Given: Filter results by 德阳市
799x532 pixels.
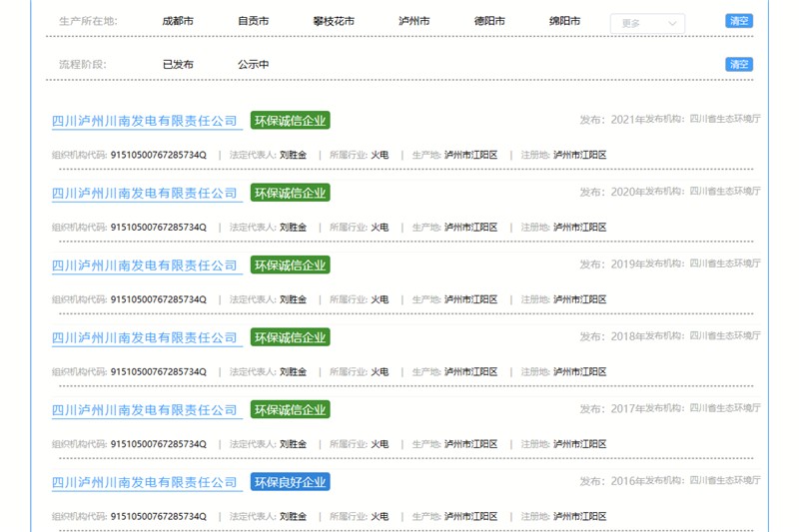Looking at the screenshot, I should click(x=488, y=21).
